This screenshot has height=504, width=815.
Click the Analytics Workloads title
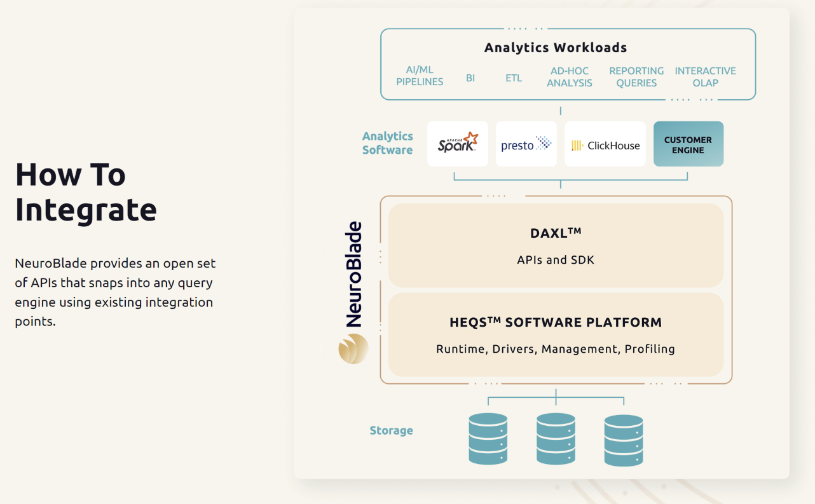556,48
